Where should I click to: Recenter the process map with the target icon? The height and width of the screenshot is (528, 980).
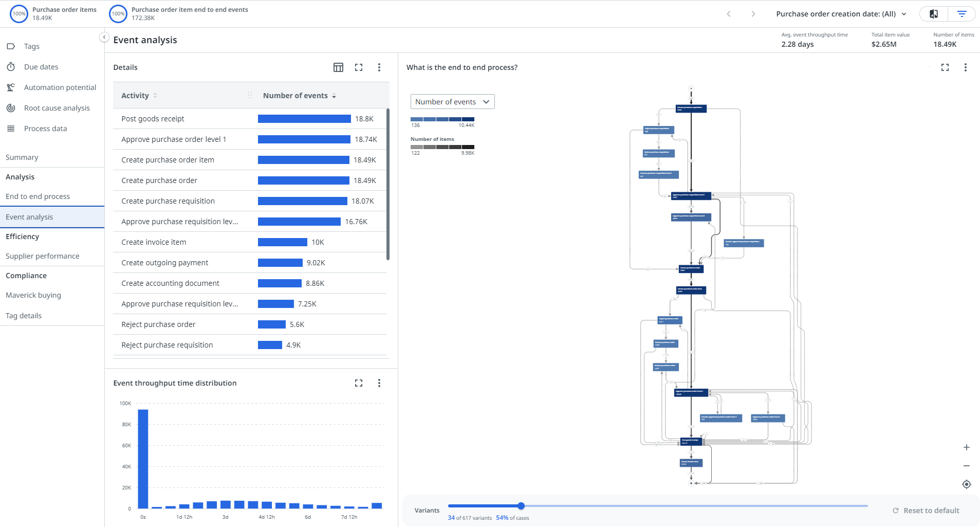pos(967,484)
